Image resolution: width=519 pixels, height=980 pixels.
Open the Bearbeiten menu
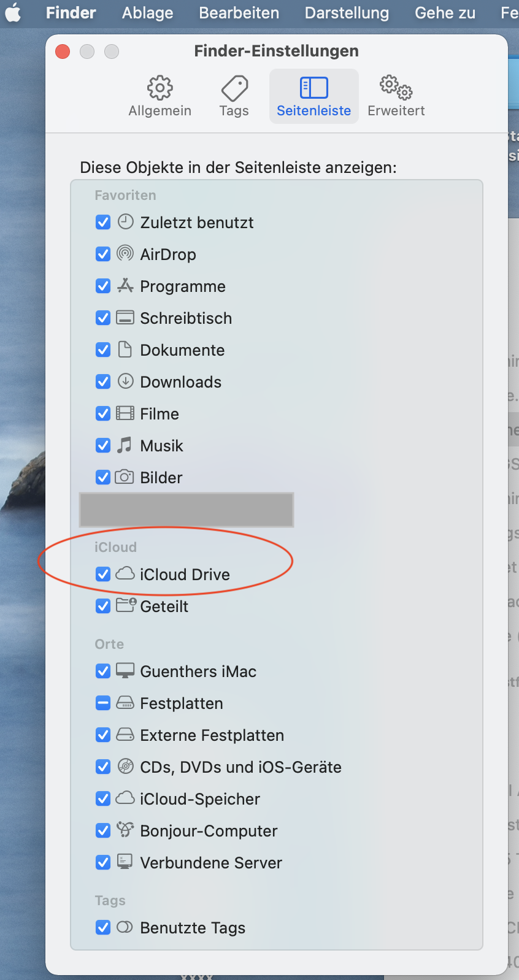tap(239, 13)
